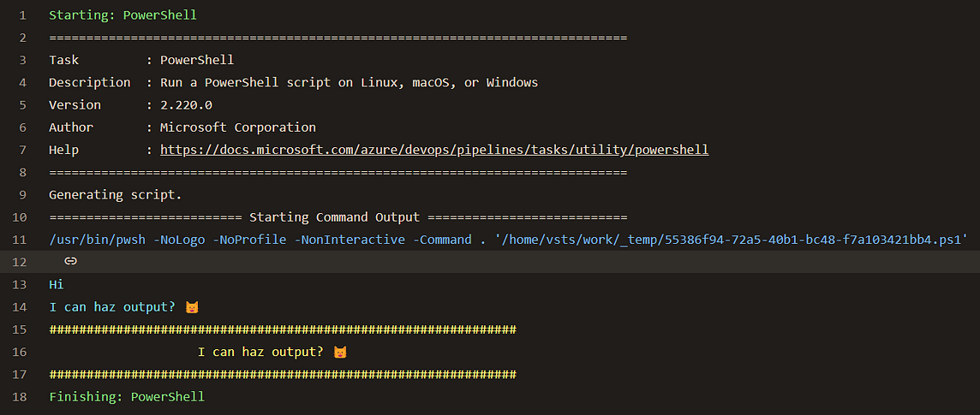The image size is (980, 415).
Task: Open the docs.microsoft.com PowerShell help link
Action: (434, 150)
